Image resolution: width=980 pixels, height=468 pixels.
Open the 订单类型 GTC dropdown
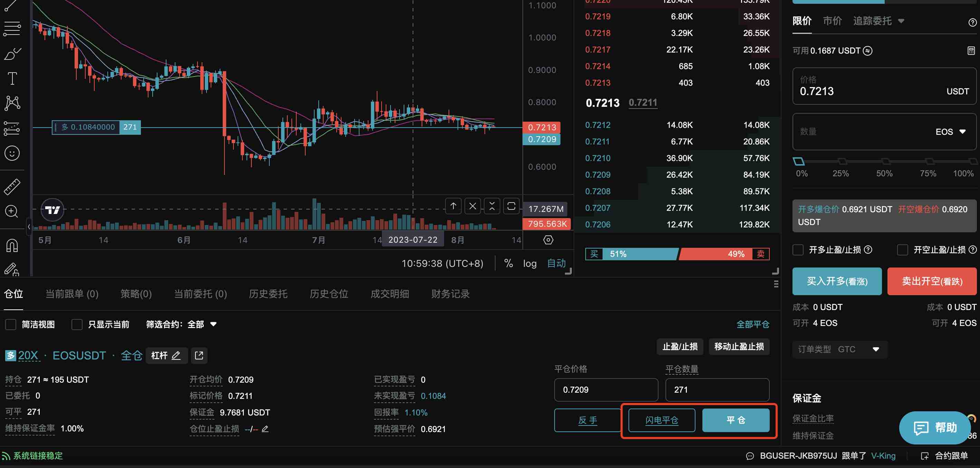[x=839, y=349]
